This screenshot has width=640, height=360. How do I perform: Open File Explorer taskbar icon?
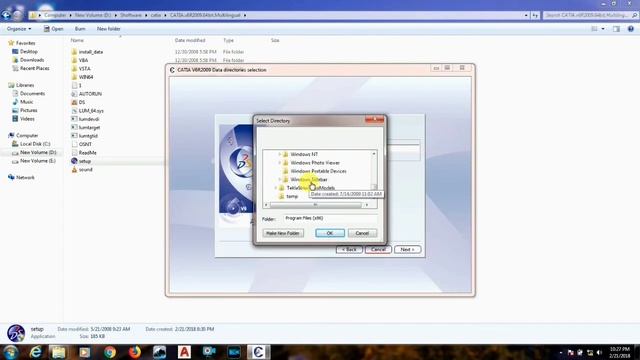(x=58, y=352)
